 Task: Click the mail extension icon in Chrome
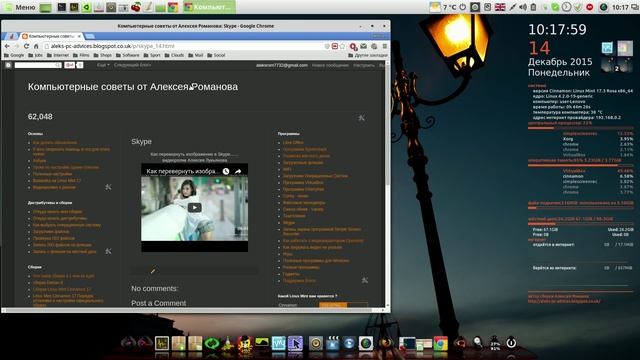(364, 46)
